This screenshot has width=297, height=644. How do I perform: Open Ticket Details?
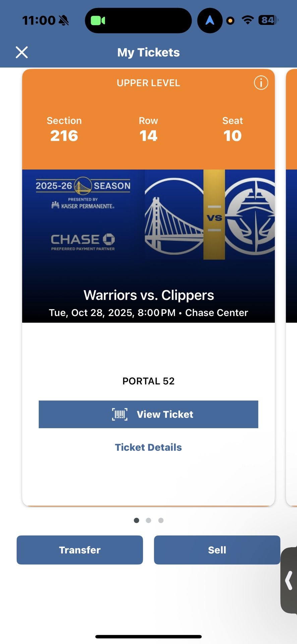148,447
